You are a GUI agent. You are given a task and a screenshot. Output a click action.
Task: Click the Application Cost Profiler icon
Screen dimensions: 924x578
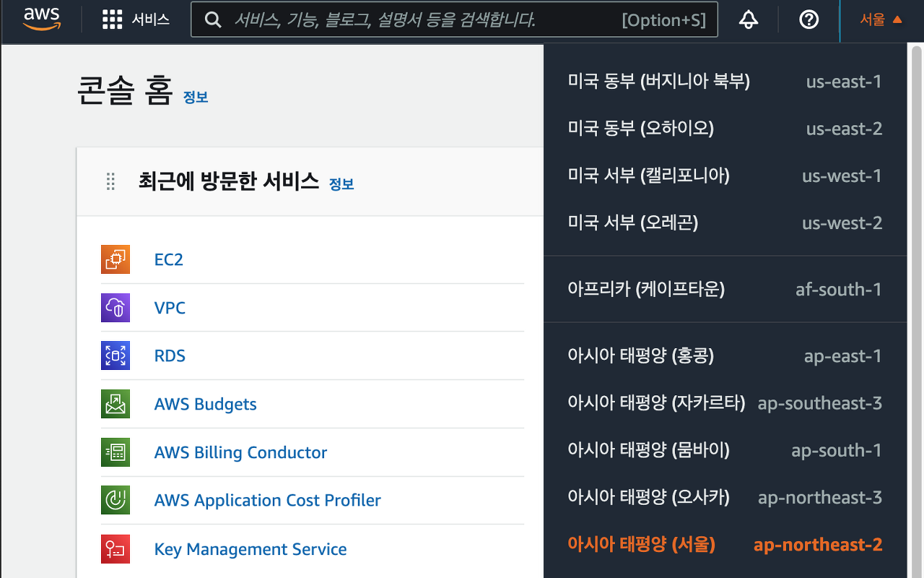click(x=115, y=500)
